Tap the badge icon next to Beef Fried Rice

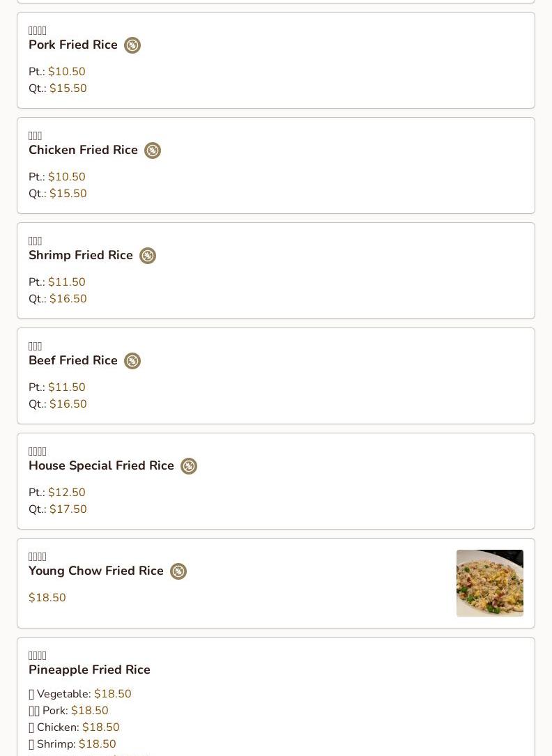132,361
